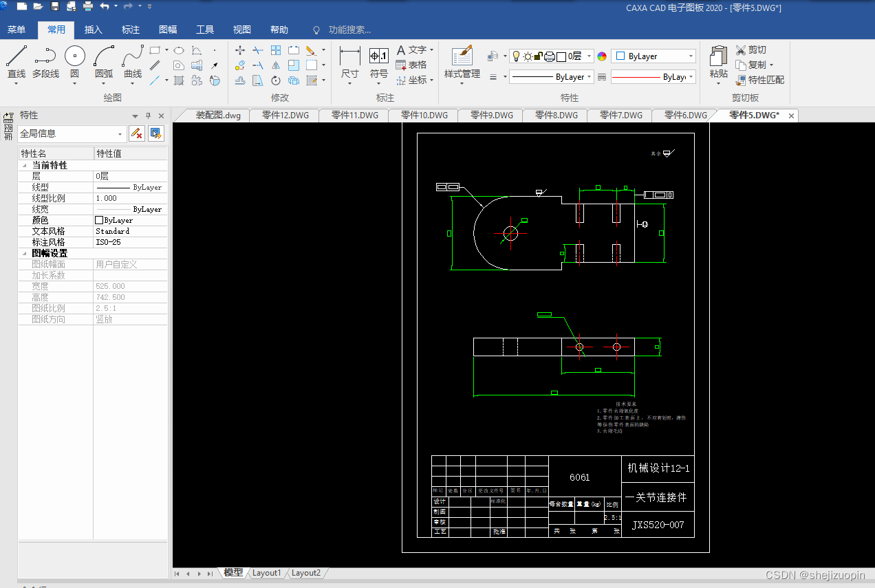Viewport: 875px width, 588px height.
Task: Toggle the layer lightbulb on/off icon
Action: point(517,56)
